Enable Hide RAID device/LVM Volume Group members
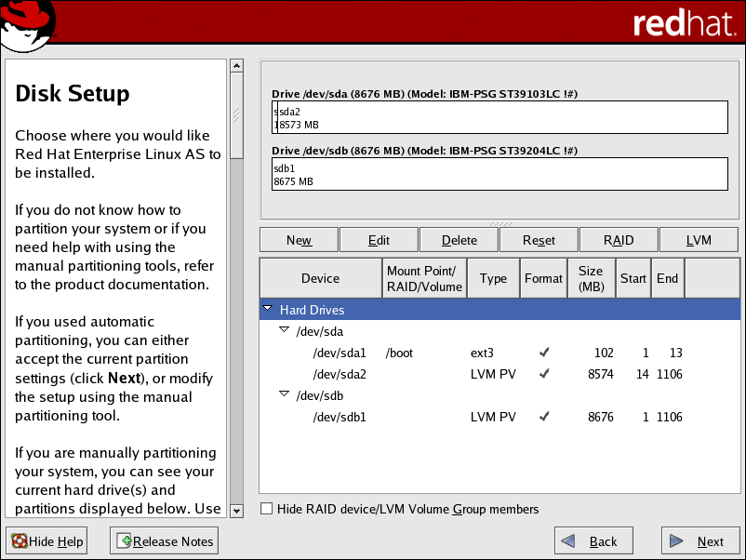746x560 pixels. tap(267, 509)
